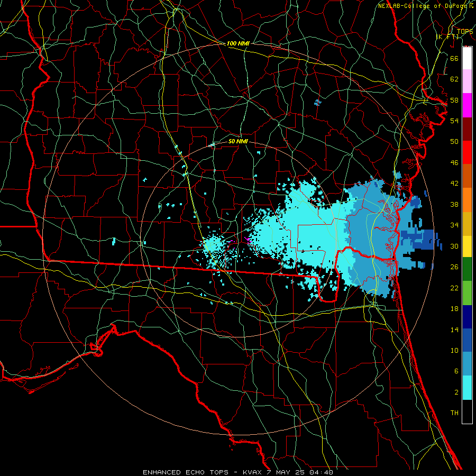
Task: Click the light pink 62 kft swatch
Action: click(467, 81)
